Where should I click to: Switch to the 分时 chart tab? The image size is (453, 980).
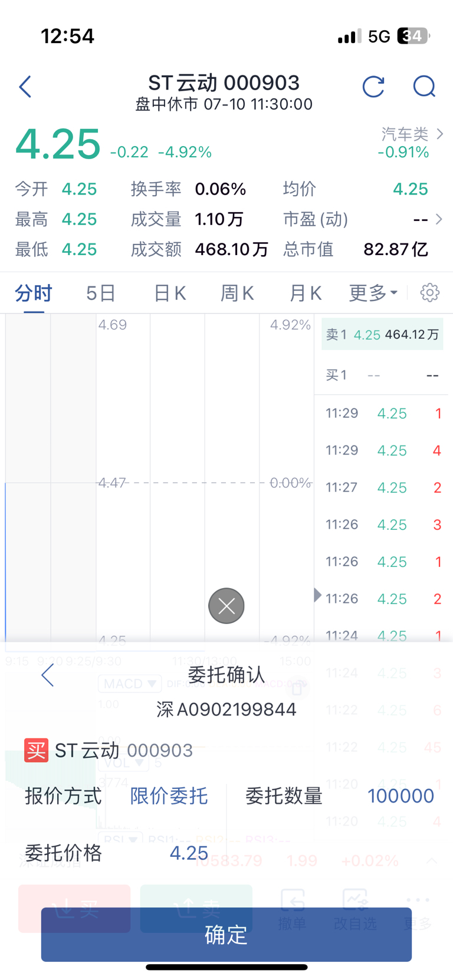pyautogui.click(x=34, y=293)
